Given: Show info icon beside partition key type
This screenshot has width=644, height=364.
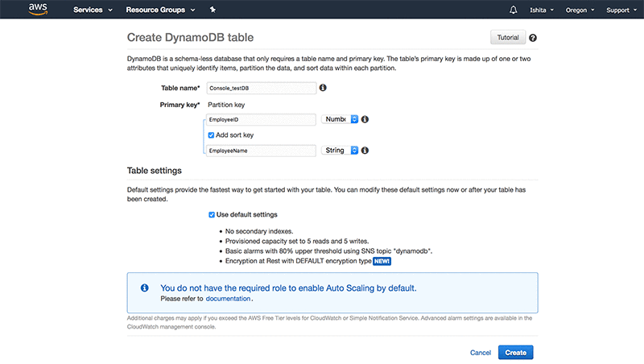Looking at the screenshot, I should (365, 119).
